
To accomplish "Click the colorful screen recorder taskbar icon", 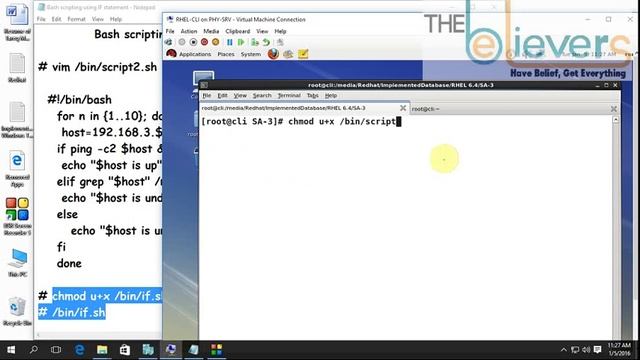I will coord(217,350).
